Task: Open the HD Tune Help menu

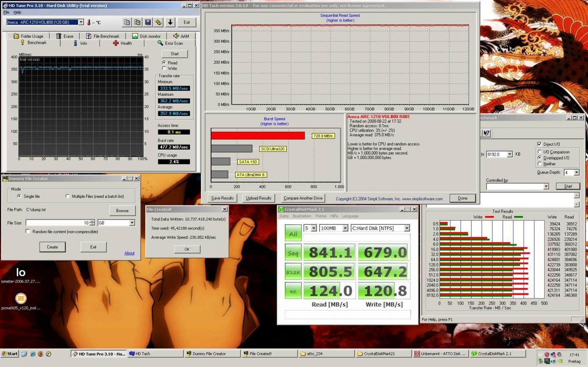Action: [x=17, y=12]
